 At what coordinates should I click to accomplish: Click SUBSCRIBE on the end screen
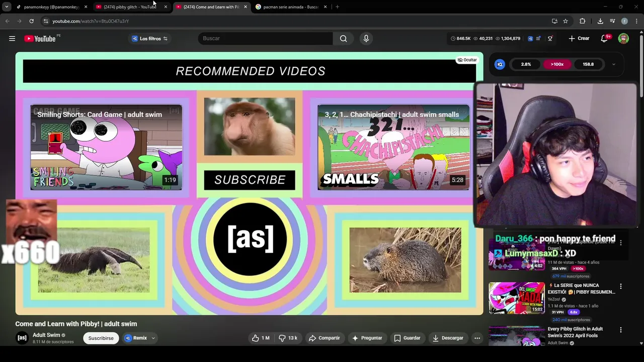tap(250, 180)
